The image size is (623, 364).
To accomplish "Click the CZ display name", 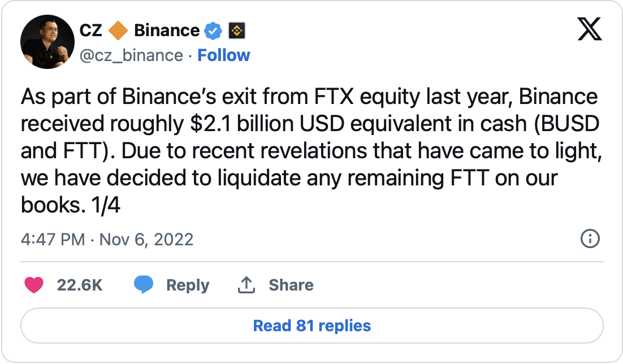I will 91,31.
